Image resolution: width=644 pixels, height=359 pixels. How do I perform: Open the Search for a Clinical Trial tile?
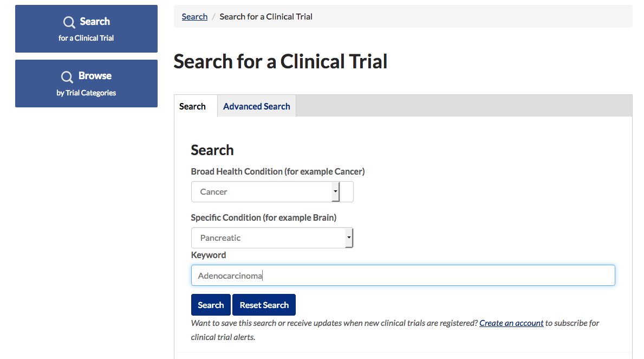click(x=86, y=29)
